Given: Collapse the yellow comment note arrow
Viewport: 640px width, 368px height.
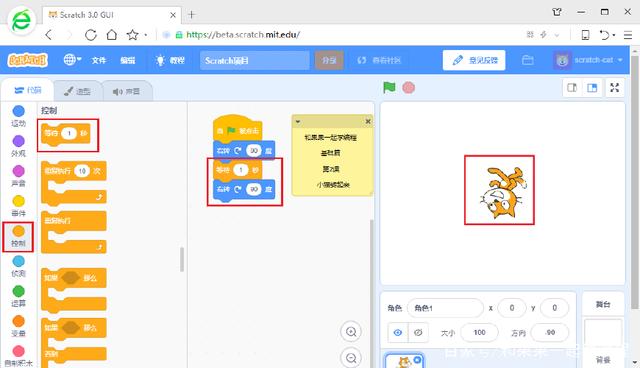Looking at the screenshot, I should pos(298,122).
